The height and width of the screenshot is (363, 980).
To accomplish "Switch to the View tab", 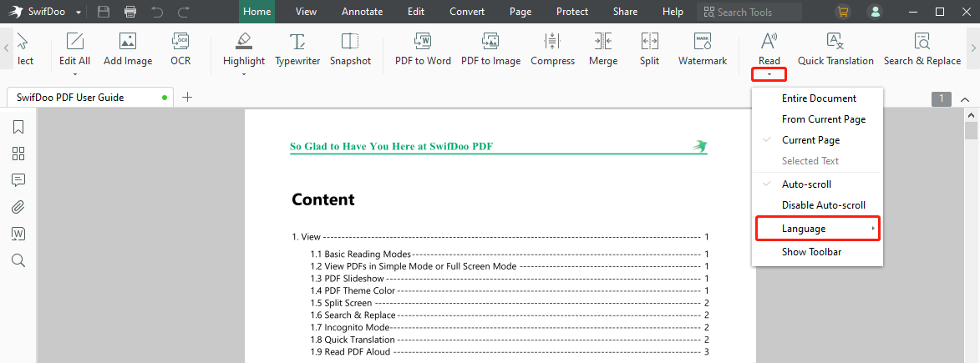I will [x=307, y=12].
